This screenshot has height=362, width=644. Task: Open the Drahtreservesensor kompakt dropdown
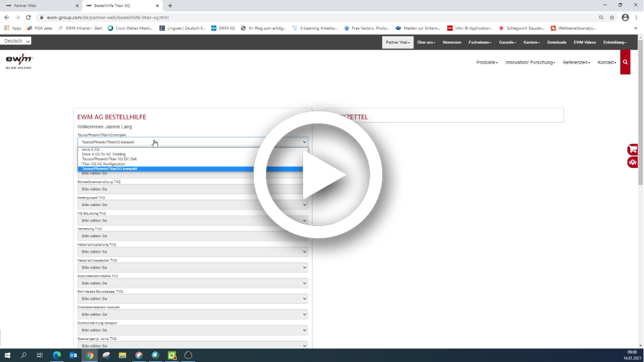coord(192,314)
